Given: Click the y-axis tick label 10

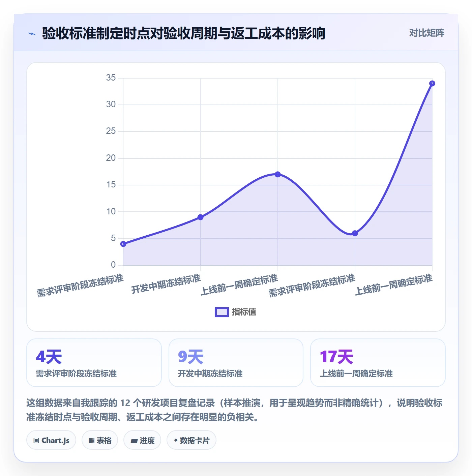Looking at the screenshot, I should coord(111,211).
